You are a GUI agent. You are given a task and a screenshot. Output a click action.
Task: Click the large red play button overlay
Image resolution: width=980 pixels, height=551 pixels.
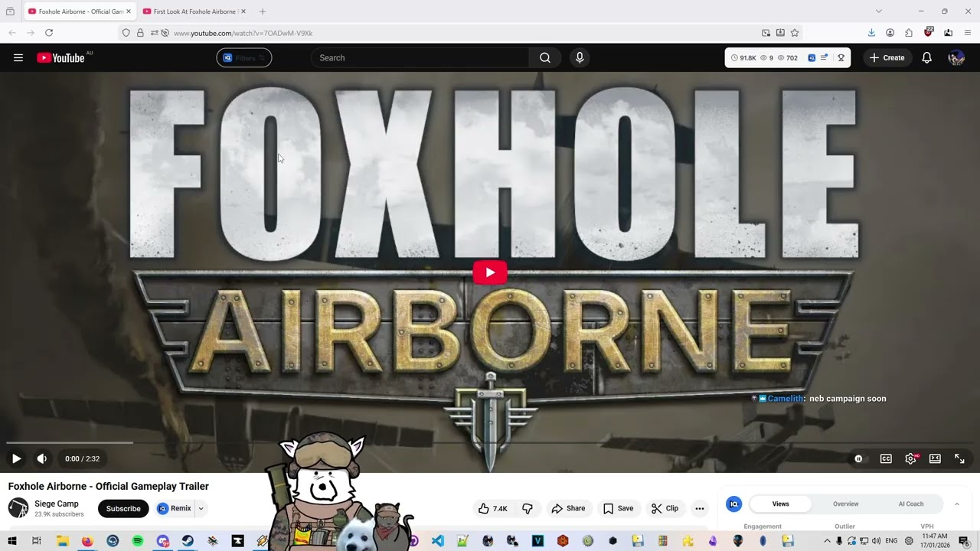tap(490, 272)
